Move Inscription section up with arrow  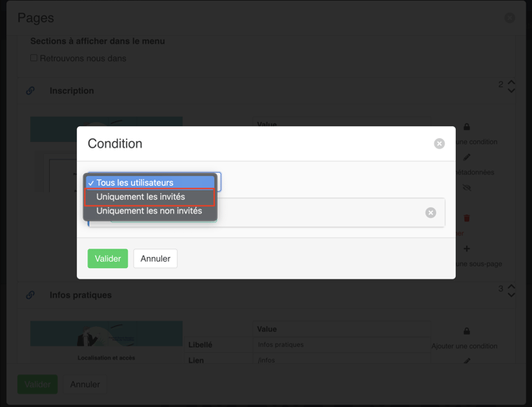pyautogui.click(x=511, y=81)
